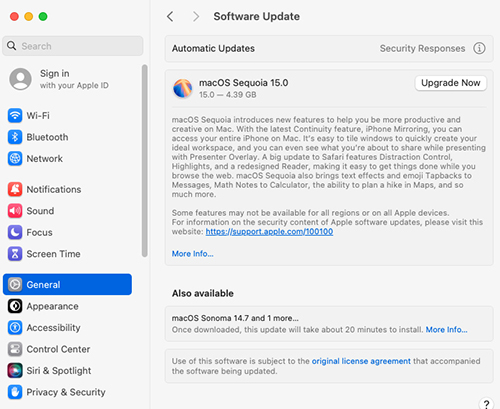This screenshot has width=500, height=409.
Task: Open Screen Time hourglass icon
Action: point(15,254)
